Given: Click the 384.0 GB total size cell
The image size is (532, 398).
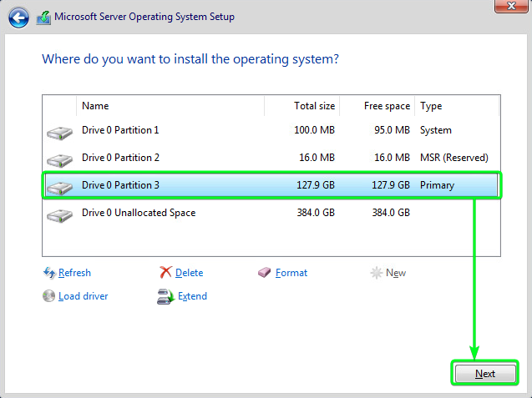Looking at the screenshot, I should pyautogui.click(x=316, y=213).
